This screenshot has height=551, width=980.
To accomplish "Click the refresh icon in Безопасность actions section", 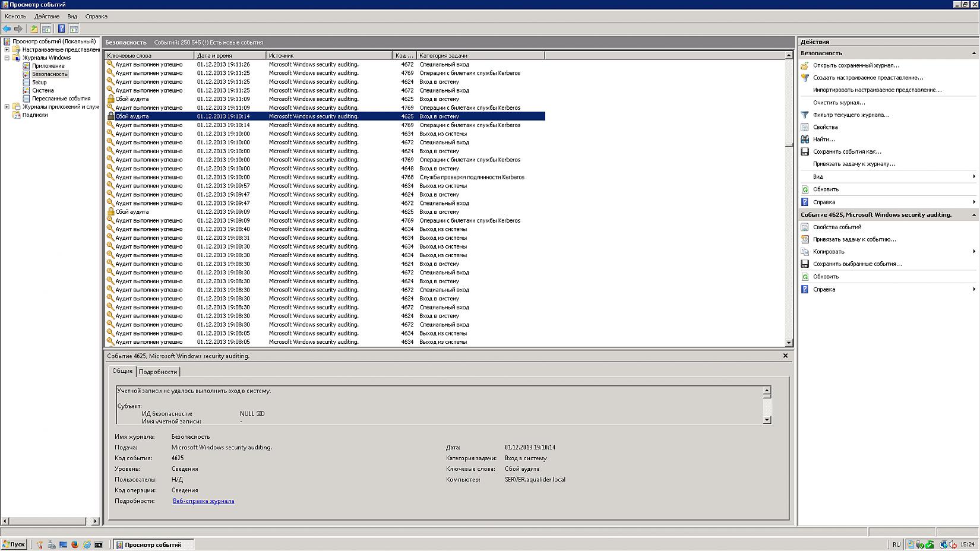I will pyautogui.click(x=805, y=189).
